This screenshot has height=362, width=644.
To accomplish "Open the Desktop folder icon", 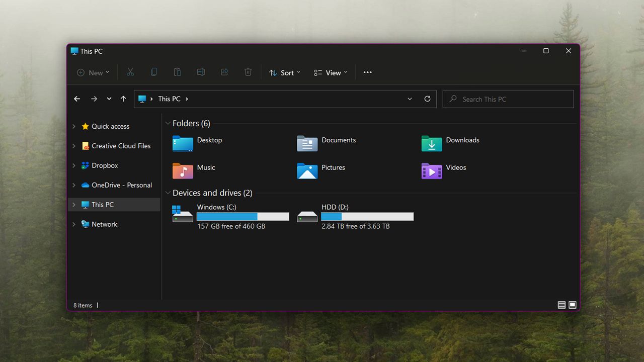I will pos(183,143).
